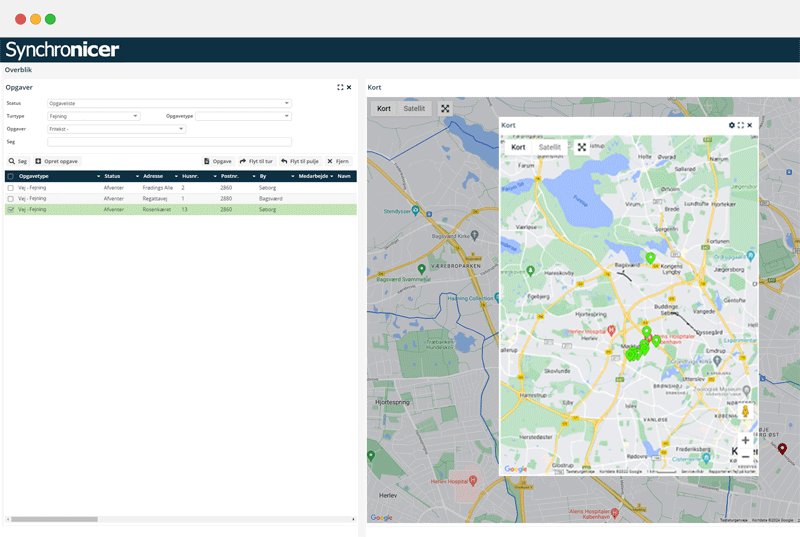
Task: Open the floating Kort window settings gear
Action: (732, 125)
